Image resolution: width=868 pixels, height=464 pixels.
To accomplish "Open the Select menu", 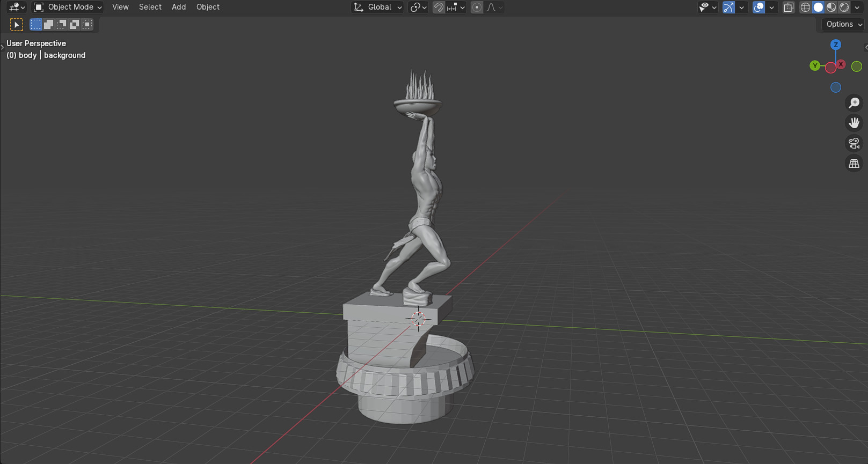I will click(150, 7).
